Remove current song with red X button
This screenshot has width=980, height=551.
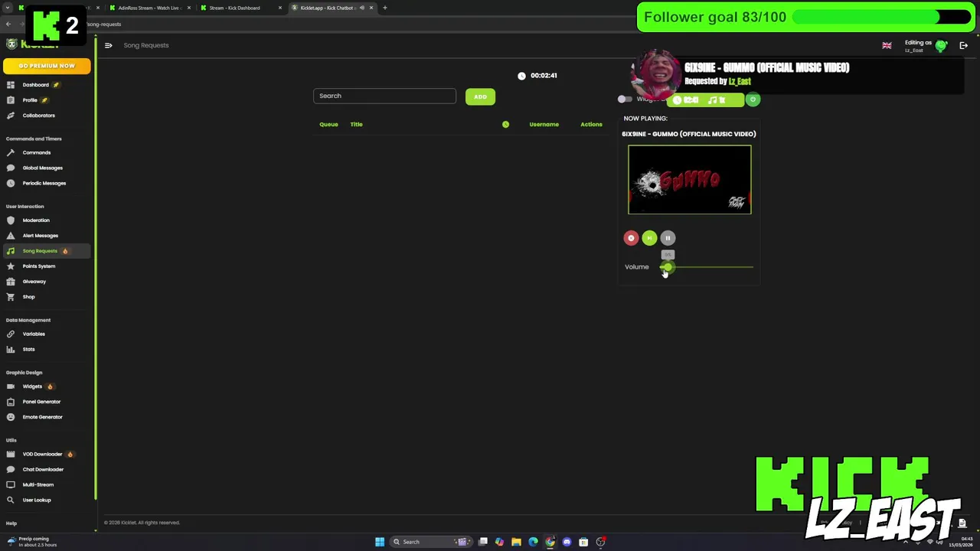(631, 238)
